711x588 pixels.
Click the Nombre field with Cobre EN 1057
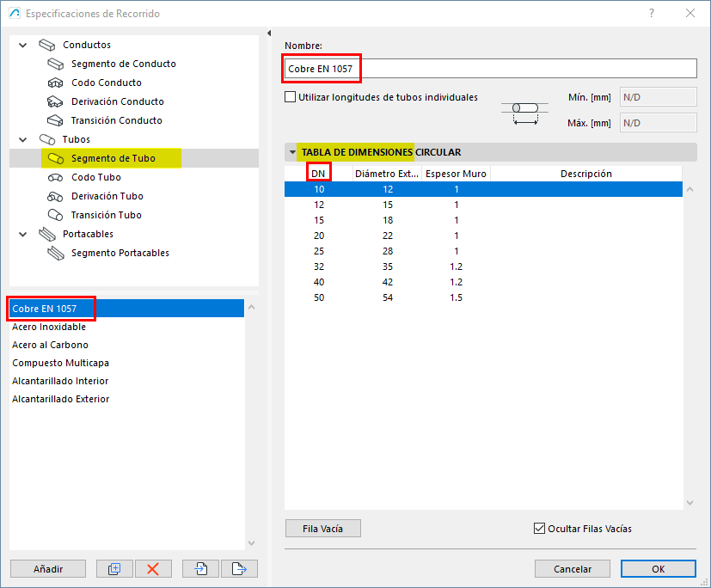[x=491, y=69]
